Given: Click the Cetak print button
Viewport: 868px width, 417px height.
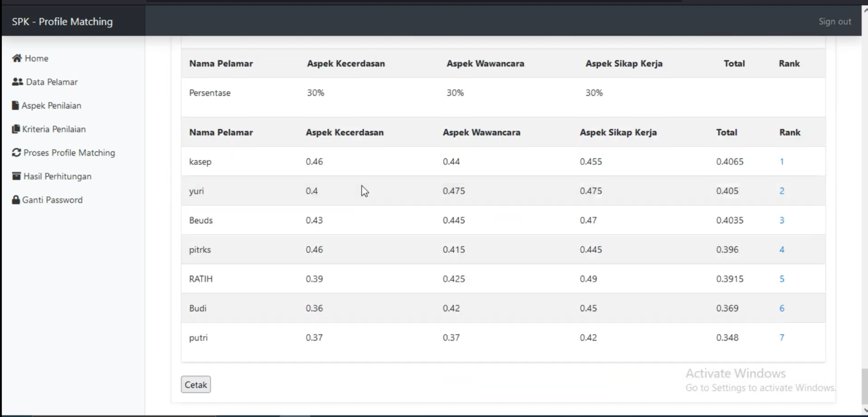Looking at the screenshot, I should (x=196, y=384).
